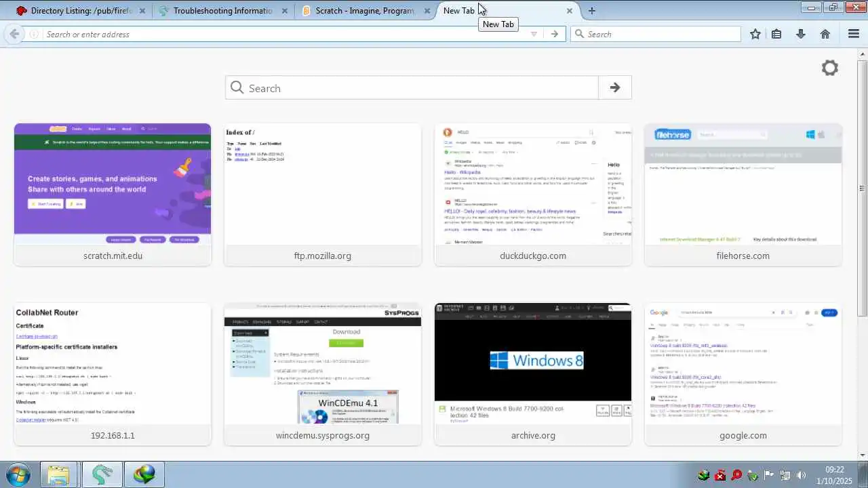The image size is (868, 488).
Task: Open the hamburger menu
Action: pyautogui.click(x=854, y=34)
